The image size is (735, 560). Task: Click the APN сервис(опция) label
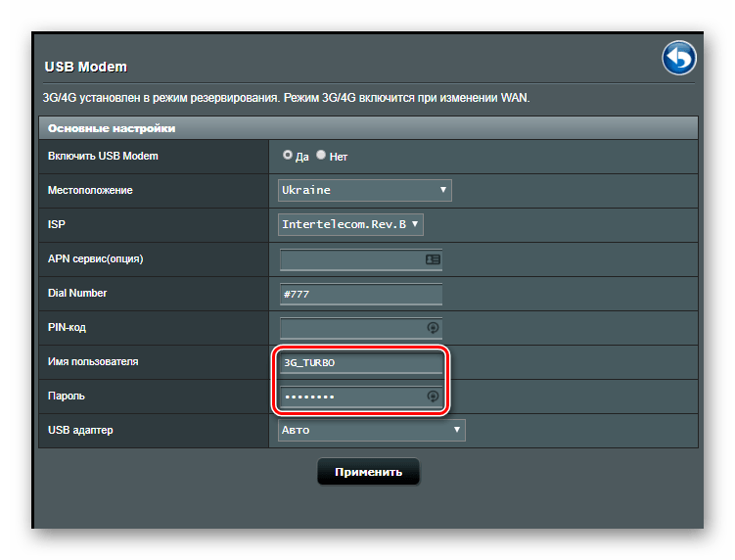(96, 258)
